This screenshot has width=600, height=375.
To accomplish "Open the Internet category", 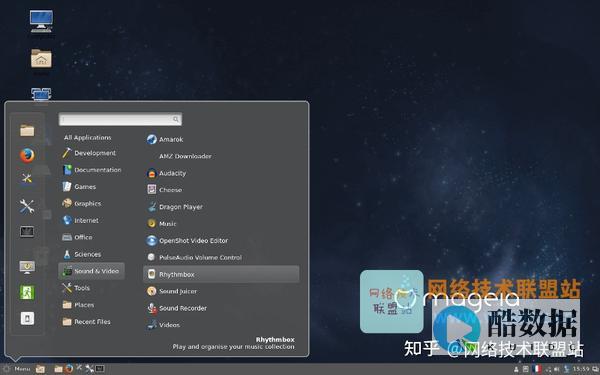I will [80, 220].
